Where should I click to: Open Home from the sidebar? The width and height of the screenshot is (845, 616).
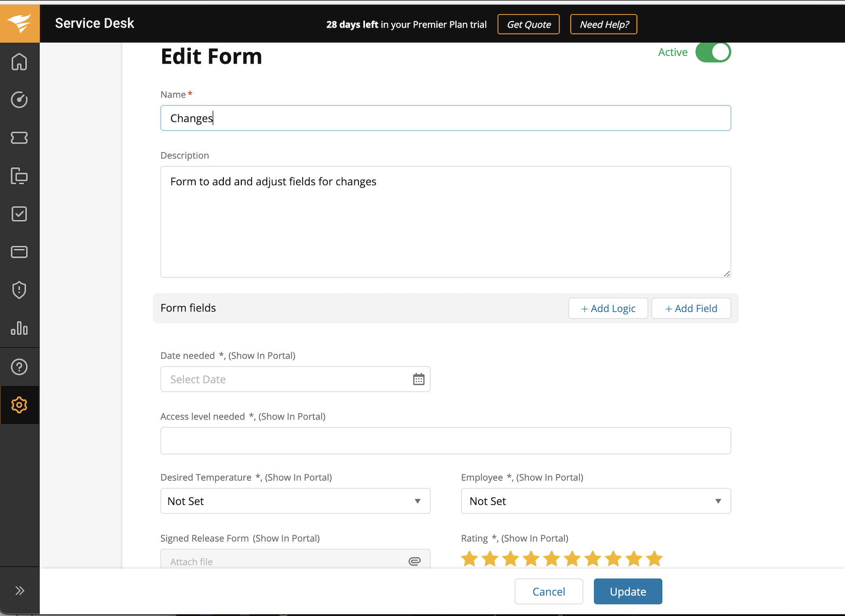click(19, 62)
